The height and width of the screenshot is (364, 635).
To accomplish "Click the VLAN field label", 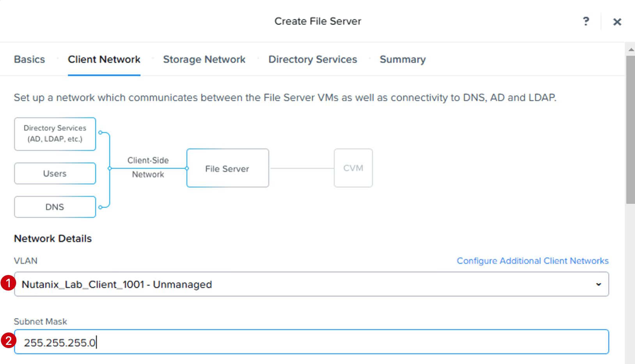I will pyautogui.click(x=26, y=261).
